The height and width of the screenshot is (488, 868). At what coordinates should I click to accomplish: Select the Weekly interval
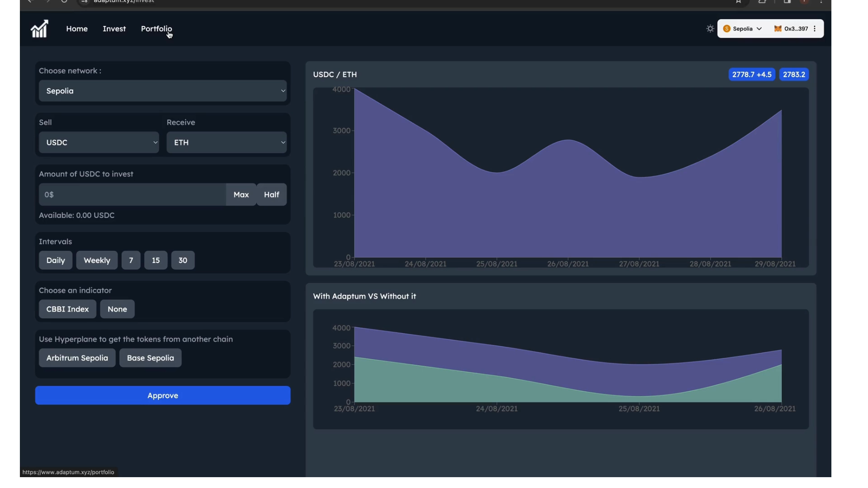[97, 260]
